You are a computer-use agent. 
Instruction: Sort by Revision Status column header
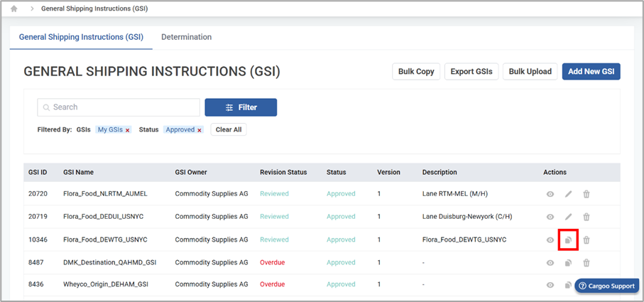pos(283,173)
